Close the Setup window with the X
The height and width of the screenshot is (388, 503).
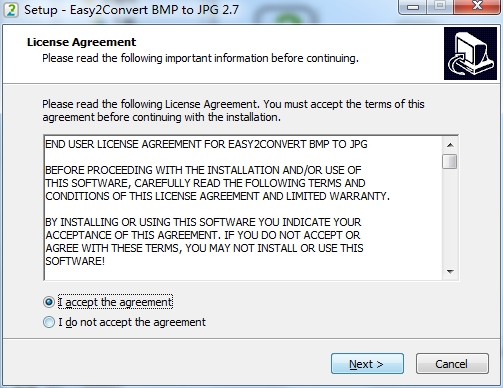(x=477, y=6)
